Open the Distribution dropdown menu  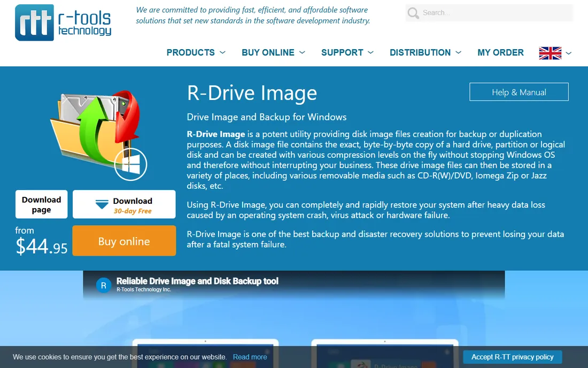point(425,52)
